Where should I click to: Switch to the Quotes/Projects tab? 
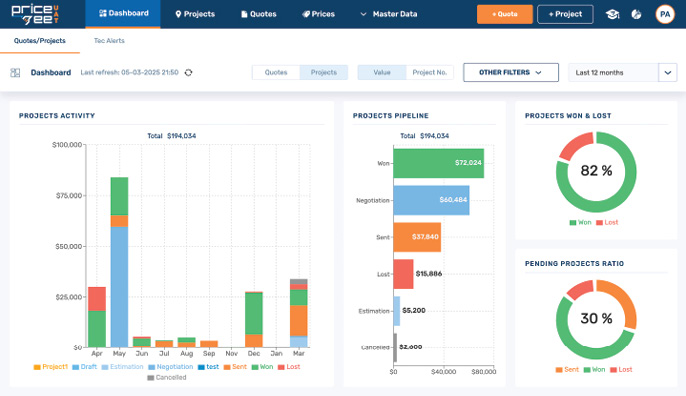click(40, 41)
